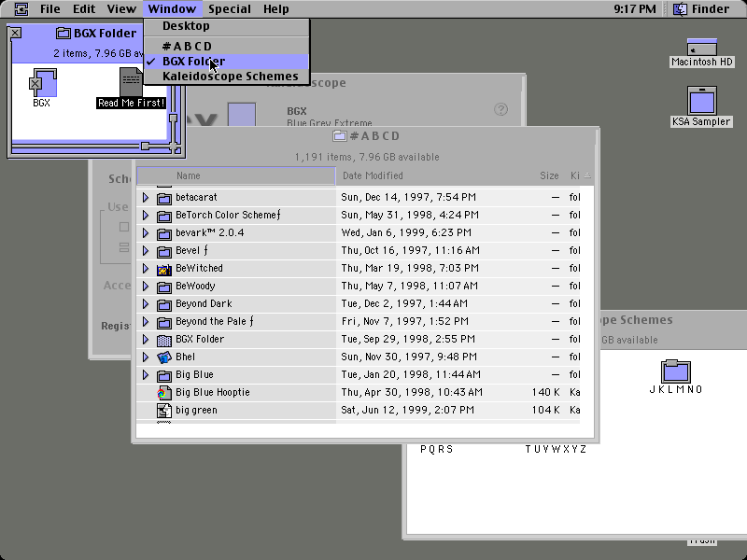Open the Macintosh HD disk icon
This screenshot has height=560, width=747.
(702, 47)
